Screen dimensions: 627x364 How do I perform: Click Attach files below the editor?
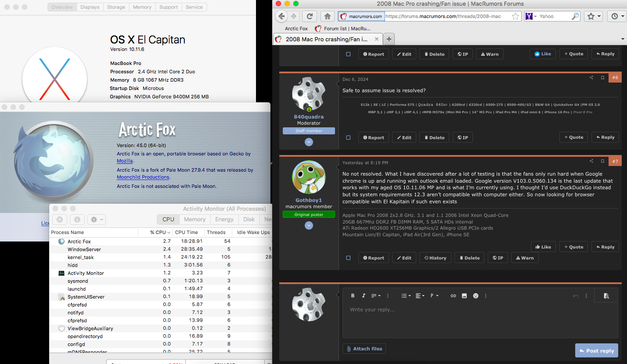[x=364, y=349]
